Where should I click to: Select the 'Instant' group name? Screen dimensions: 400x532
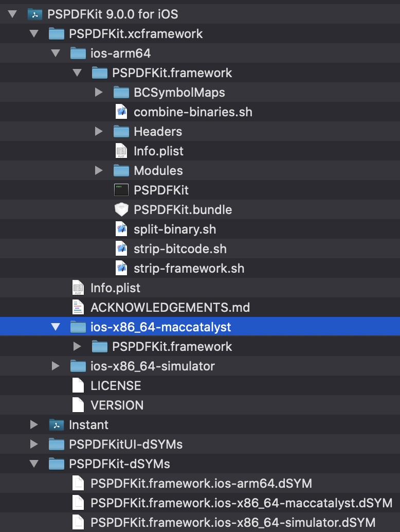pyautogui.click(x=88, y=425)
